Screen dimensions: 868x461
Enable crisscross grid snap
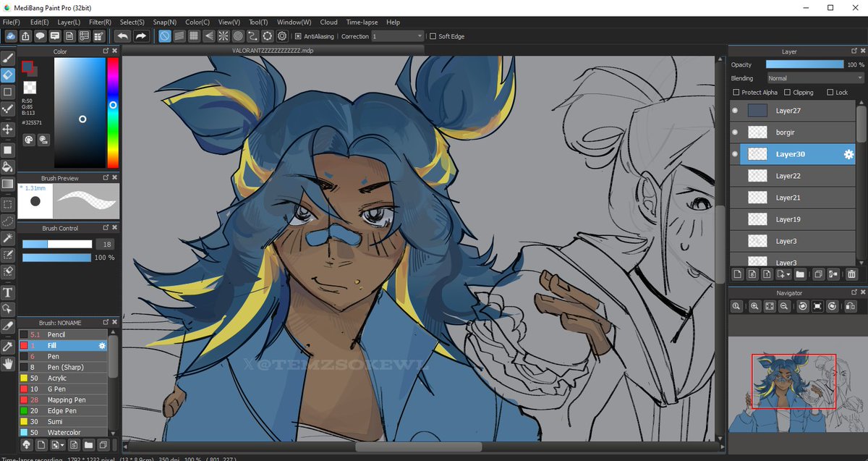[x=194, y=35]
